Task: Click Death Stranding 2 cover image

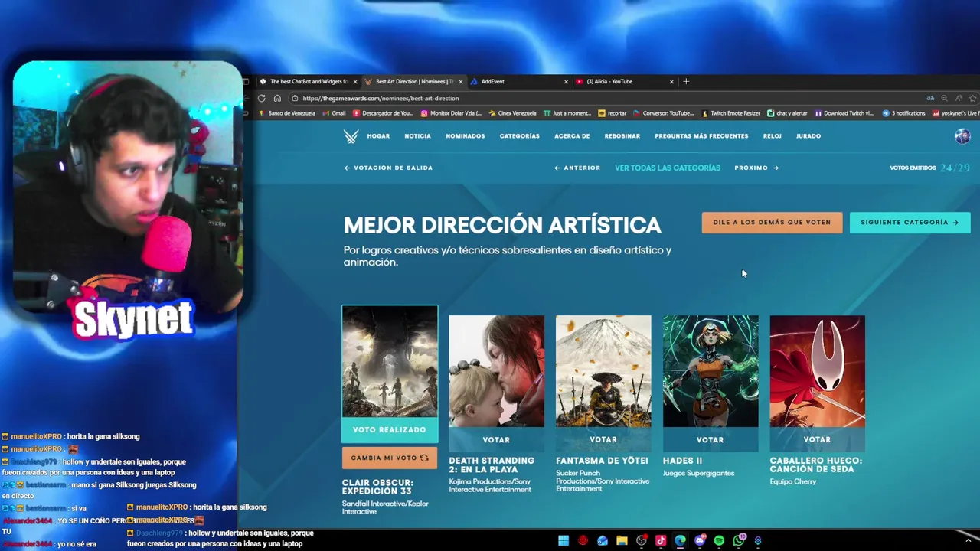Action: click(496, 371)
